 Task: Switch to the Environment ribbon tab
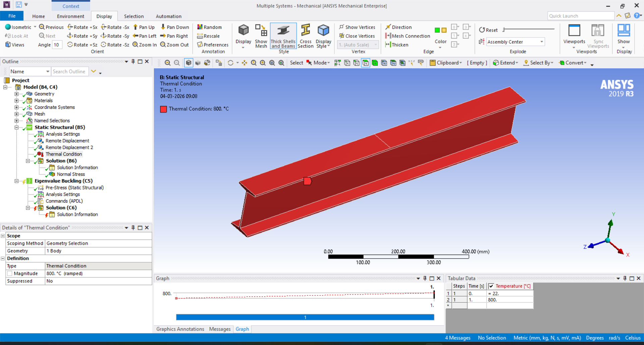point(70,16)
